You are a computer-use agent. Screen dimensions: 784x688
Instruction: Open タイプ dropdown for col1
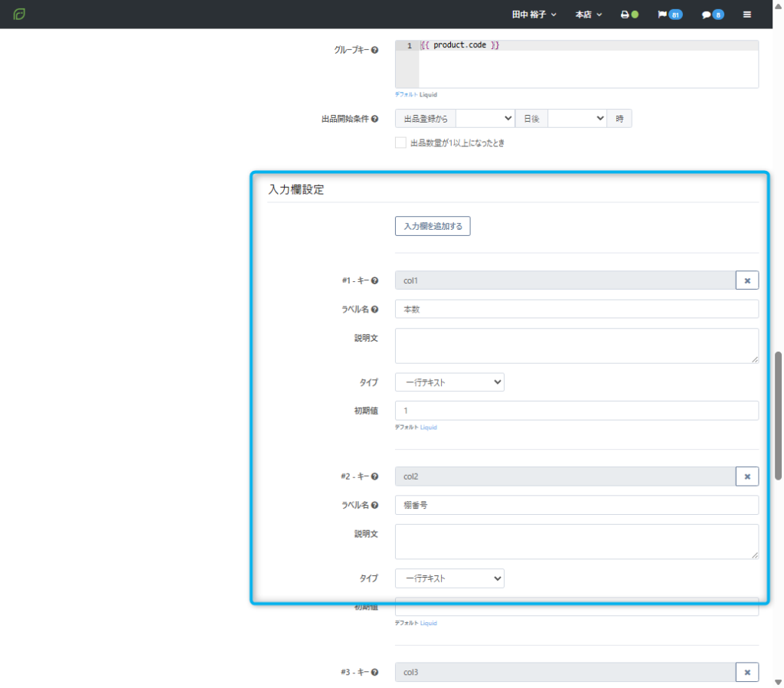449,382
